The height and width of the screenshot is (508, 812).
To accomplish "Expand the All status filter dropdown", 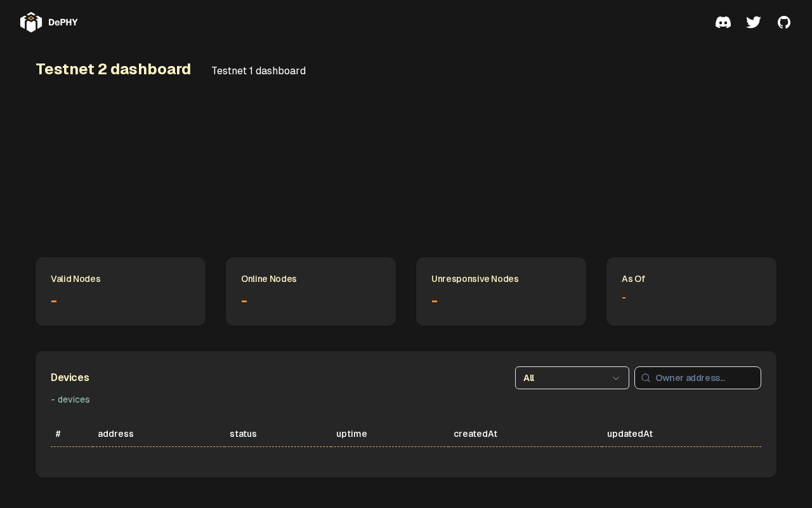I will click(x=572, y=378).
